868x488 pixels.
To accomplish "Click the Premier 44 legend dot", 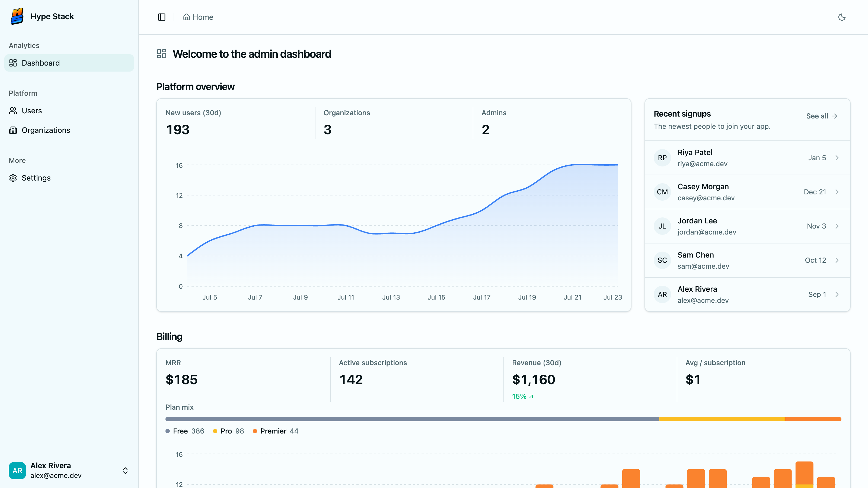I will [x=255, y=431].
